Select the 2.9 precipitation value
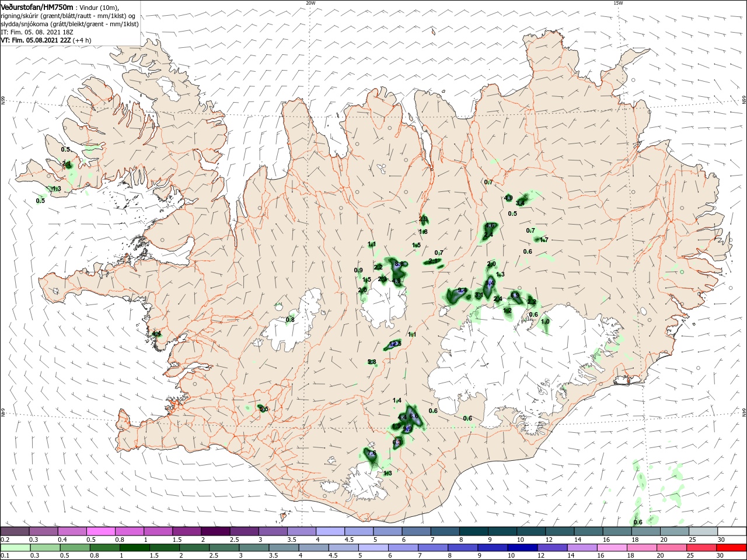 tap(424, 219)
